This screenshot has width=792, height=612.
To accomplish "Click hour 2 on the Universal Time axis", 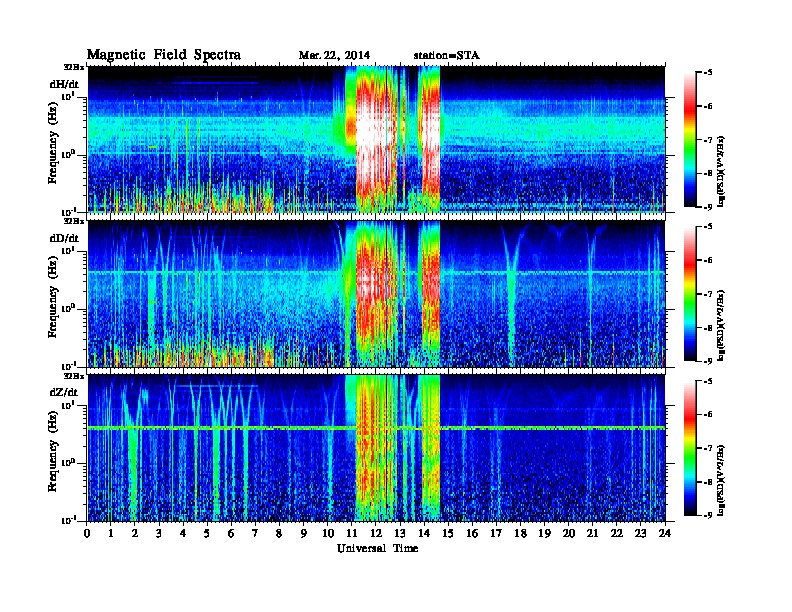I will [135, 533].
